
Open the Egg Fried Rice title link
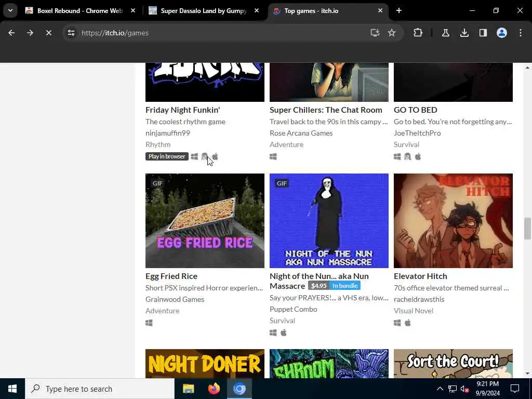[171, 276]
